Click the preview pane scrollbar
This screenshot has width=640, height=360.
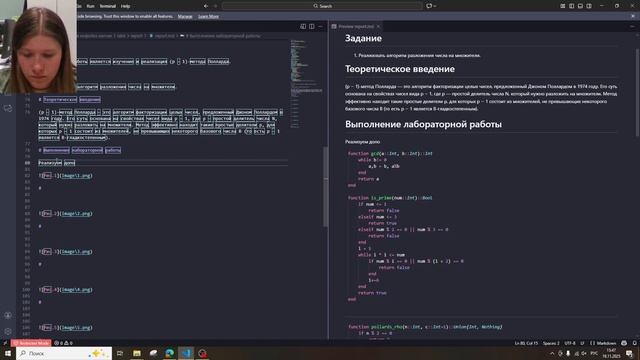click(638, 93)
